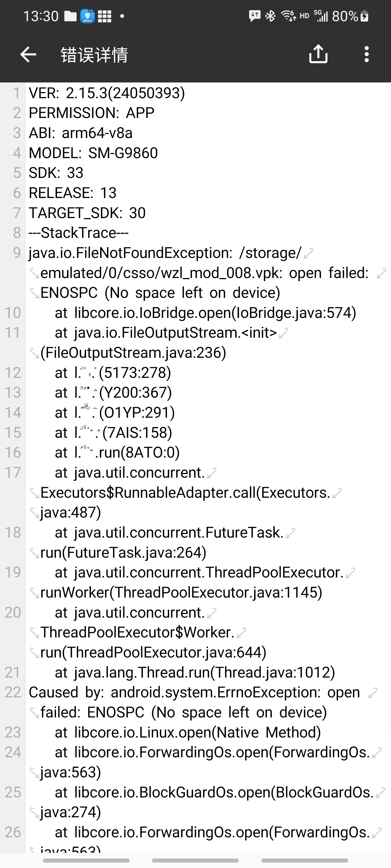Tap the Bluetooth status icon
Viewport: 391px width, 868px height.
(270, 16)
